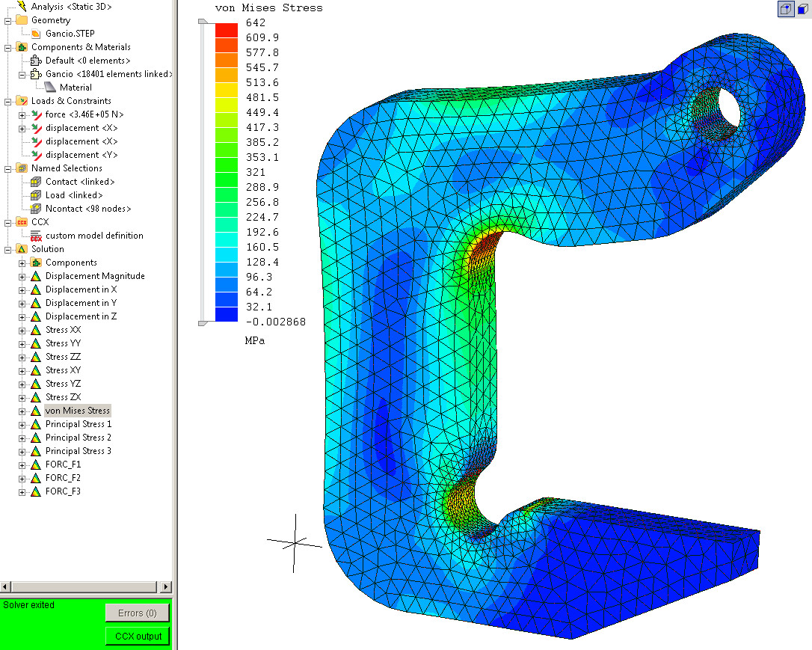Click the CCX folder icon

click(x=22, y=222)
